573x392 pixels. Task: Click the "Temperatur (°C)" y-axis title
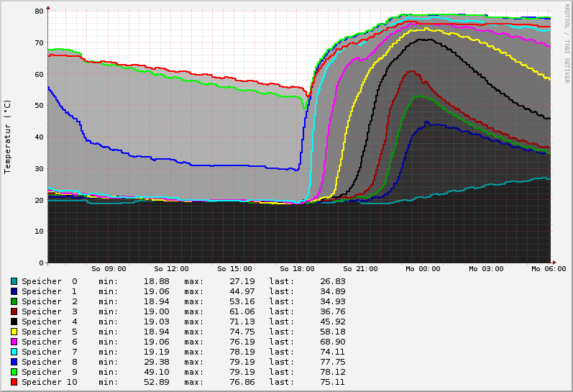pos(8,137)
